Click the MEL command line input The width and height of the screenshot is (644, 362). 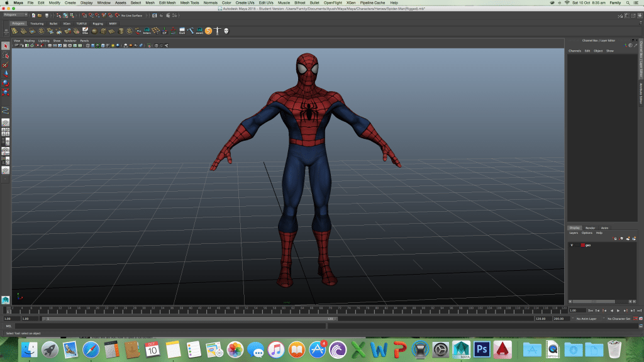[170, 326]
